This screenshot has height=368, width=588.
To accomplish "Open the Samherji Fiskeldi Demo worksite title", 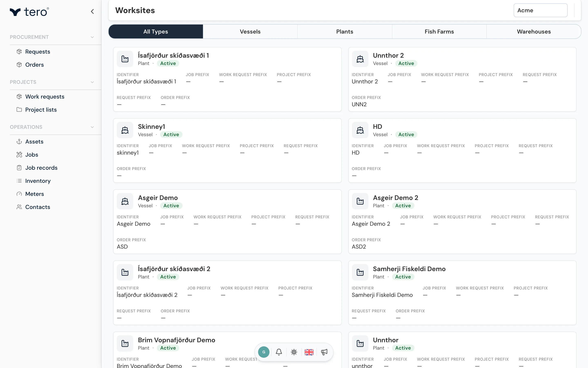I will 409,269.
